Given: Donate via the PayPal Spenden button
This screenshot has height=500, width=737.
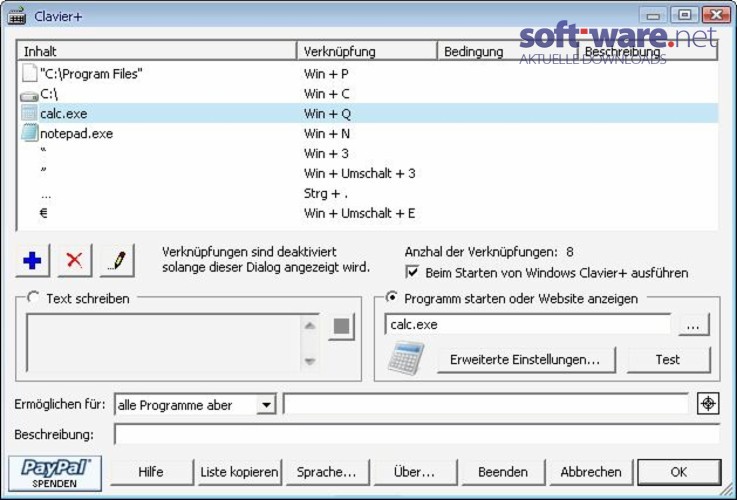Looking at the screenshot, I should (55, 473).
